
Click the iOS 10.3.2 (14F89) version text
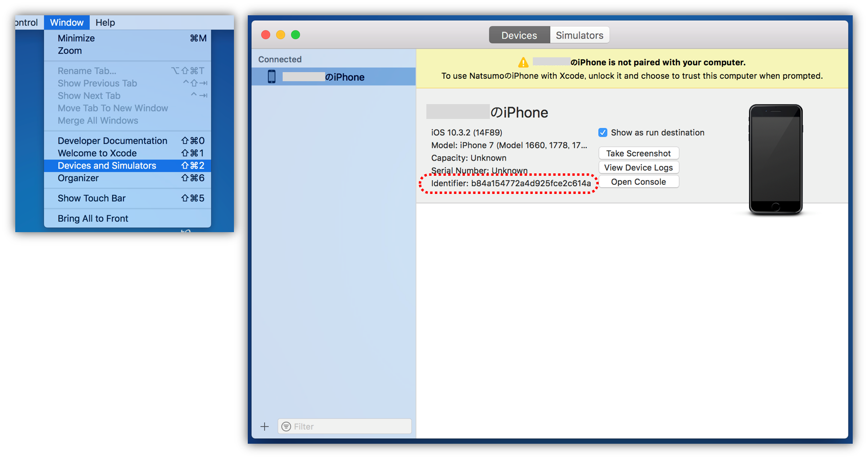[466, 132]
